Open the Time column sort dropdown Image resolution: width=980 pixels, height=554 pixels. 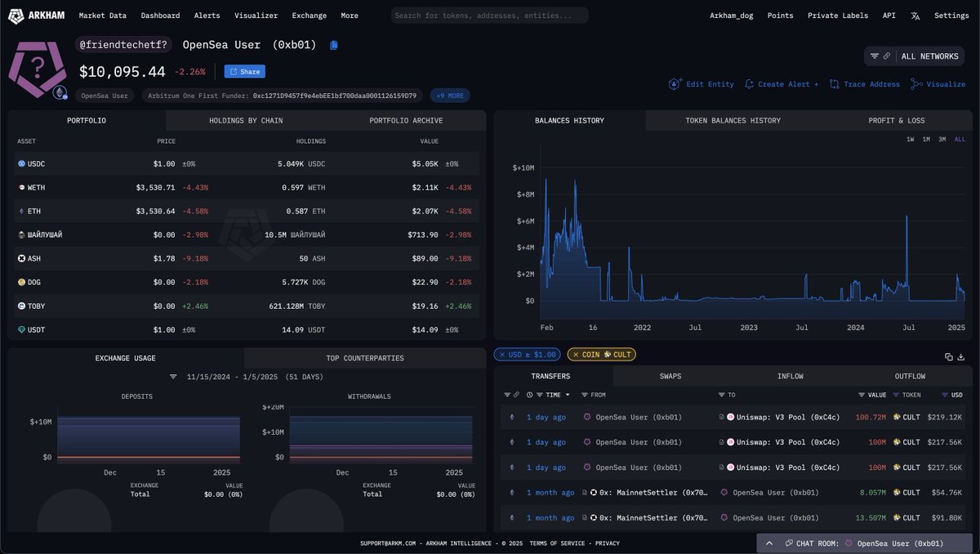point(568,395)
